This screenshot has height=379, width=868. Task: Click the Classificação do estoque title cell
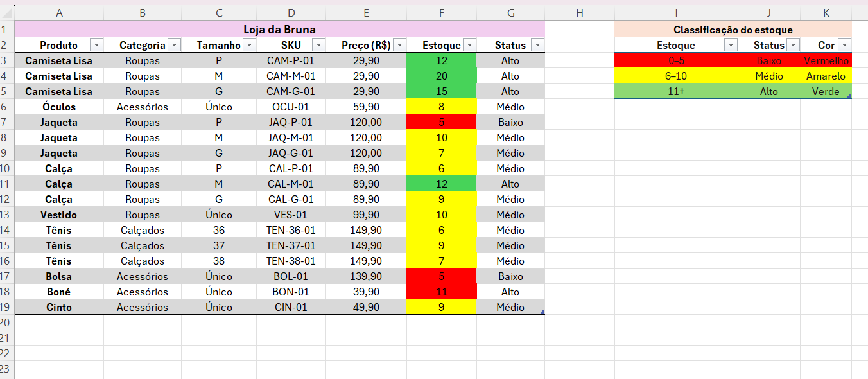(x=733, y=29)
